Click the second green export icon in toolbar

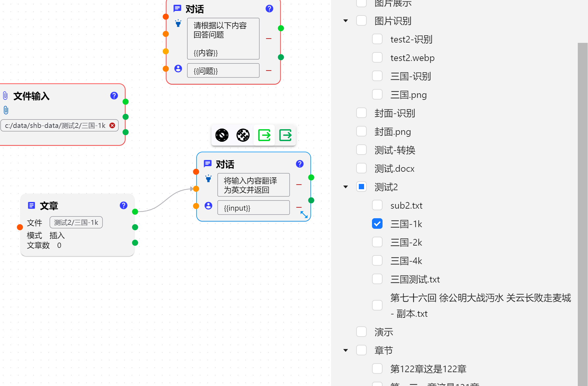tap(285, 135)
